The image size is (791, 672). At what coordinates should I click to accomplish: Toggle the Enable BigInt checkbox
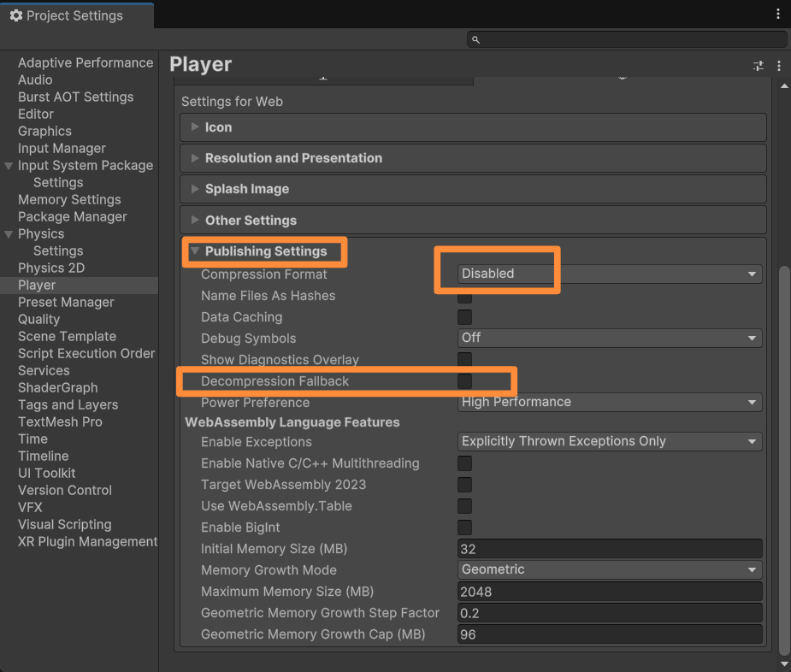[464, 528]
